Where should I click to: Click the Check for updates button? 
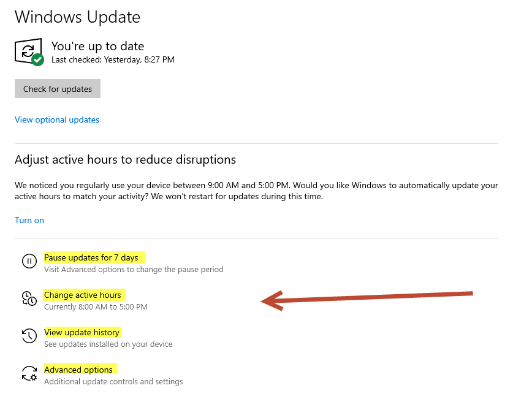[58, 88]
